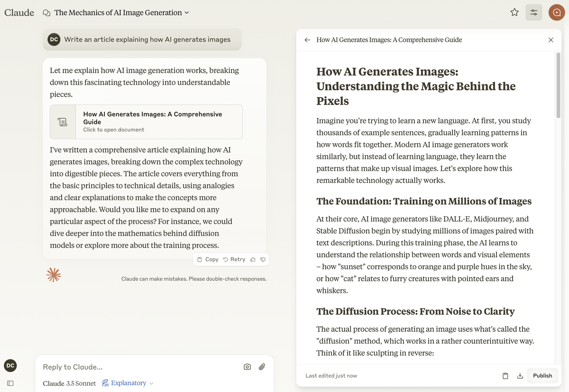This screenshot has width=569, height=392.
Task: Open chat controls settings icon
Action: pos(534,13)
